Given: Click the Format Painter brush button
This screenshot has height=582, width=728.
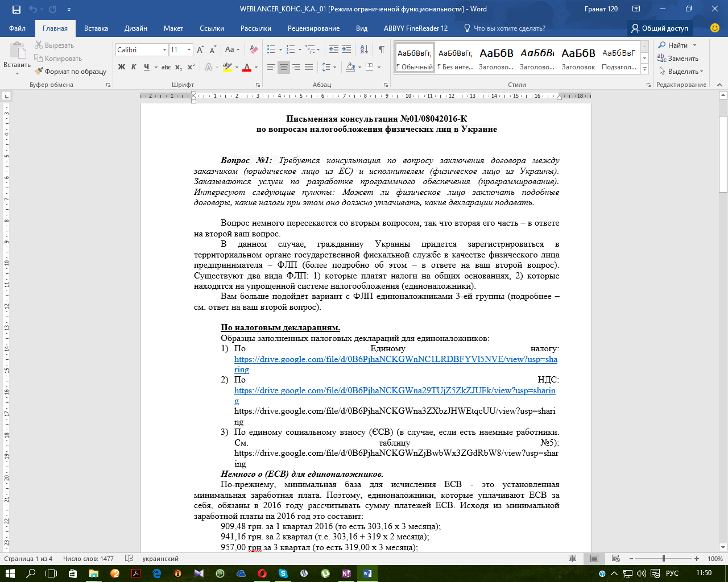Looking at the screenshot, I should pos(71,72).
